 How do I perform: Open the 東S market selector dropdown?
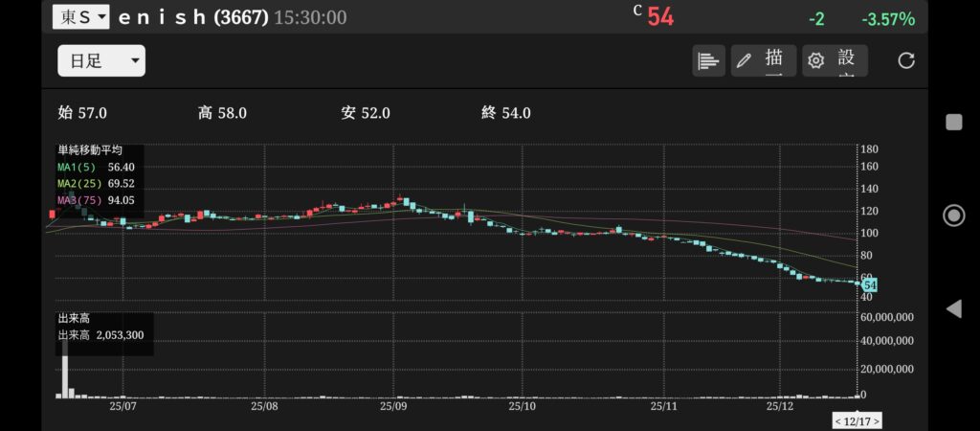(x=80, y=17)
